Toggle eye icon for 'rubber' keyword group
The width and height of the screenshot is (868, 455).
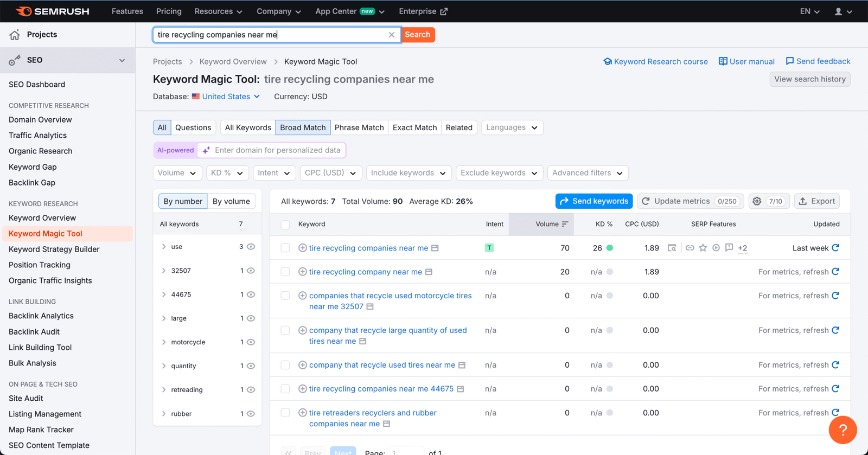coord(251,414)
